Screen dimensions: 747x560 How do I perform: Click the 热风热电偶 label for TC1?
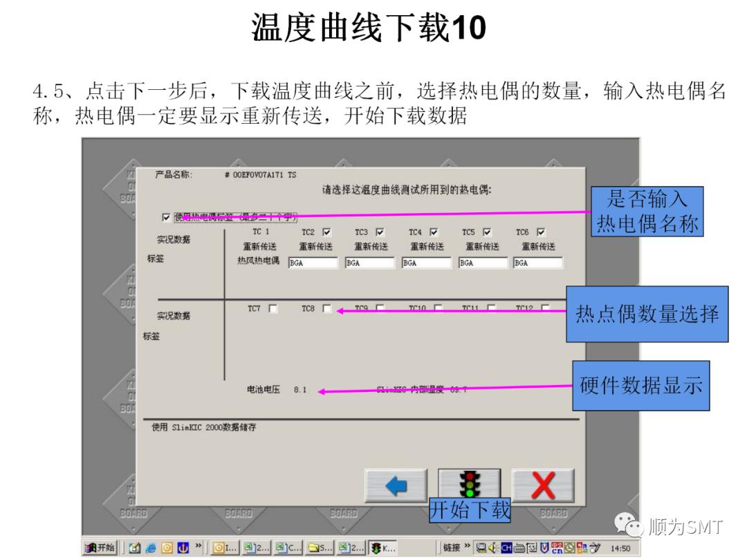coord(258,261)
